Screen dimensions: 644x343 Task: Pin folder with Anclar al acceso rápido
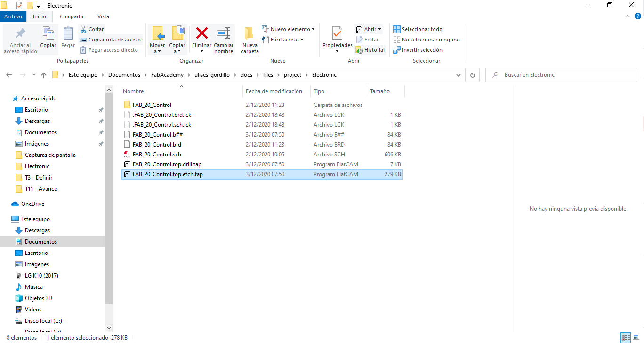point(20,40)
